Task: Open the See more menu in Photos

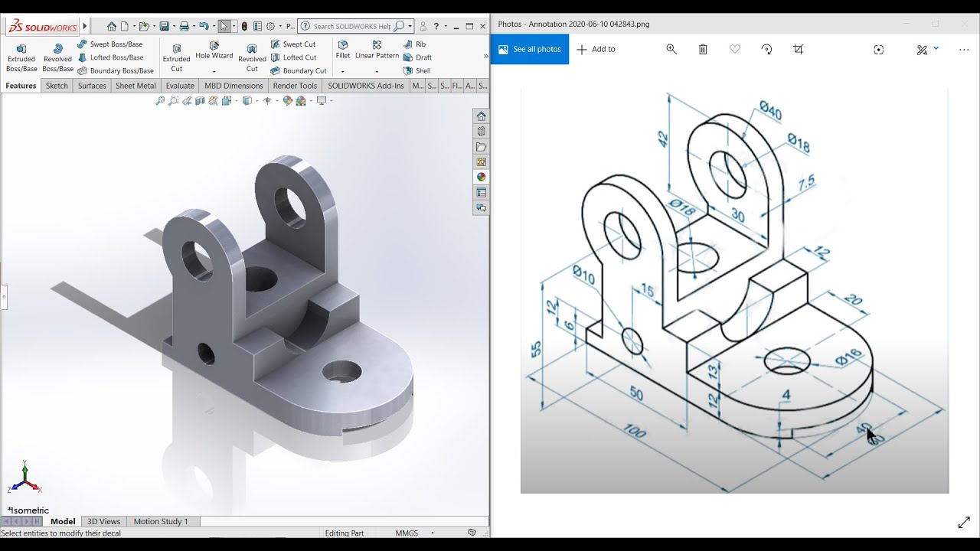Action: [x=964, y=49]
